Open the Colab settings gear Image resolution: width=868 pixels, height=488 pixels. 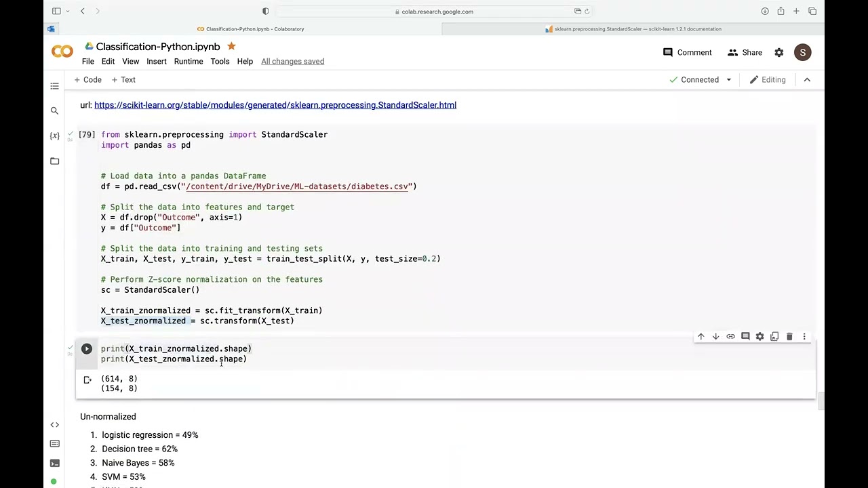click(779, 52)
